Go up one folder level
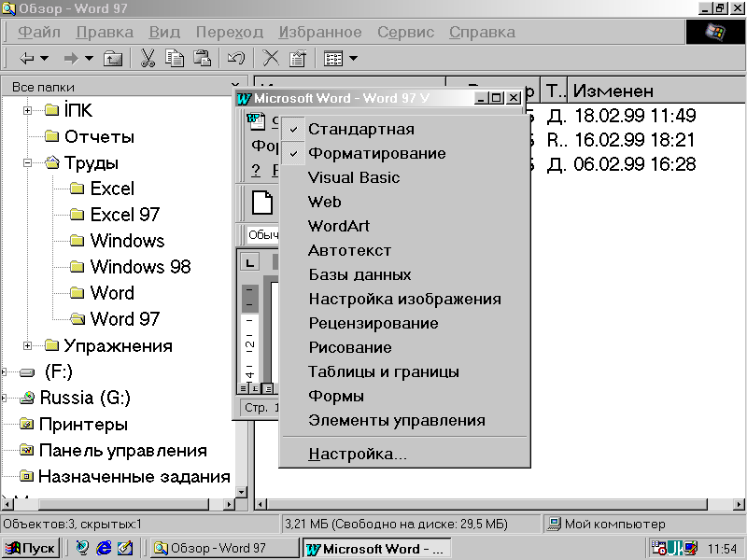Screen dimensions: 747x560 [112, 59]
